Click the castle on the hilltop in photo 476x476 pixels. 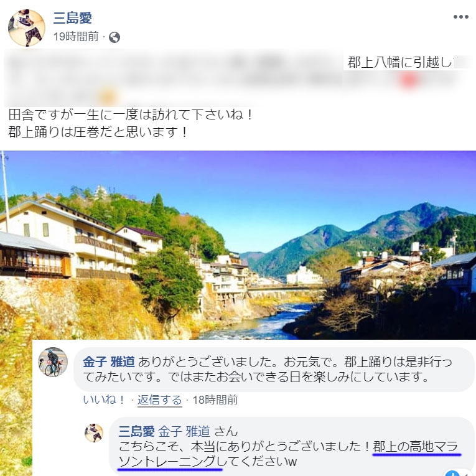[x=101, y=192]
